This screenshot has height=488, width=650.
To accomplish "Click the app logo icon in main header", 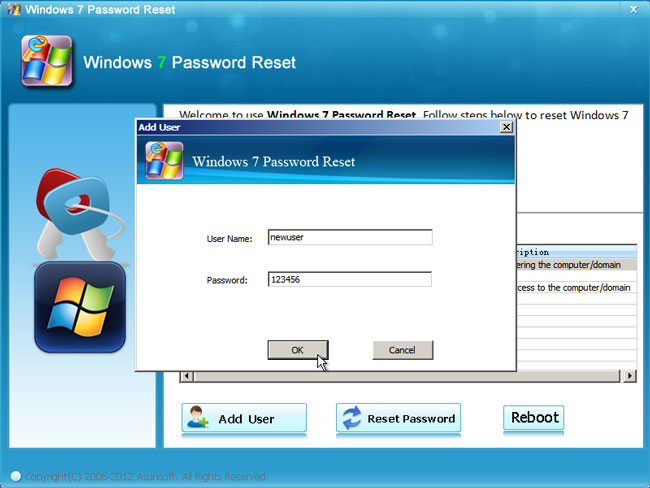I will pos(47,61).
